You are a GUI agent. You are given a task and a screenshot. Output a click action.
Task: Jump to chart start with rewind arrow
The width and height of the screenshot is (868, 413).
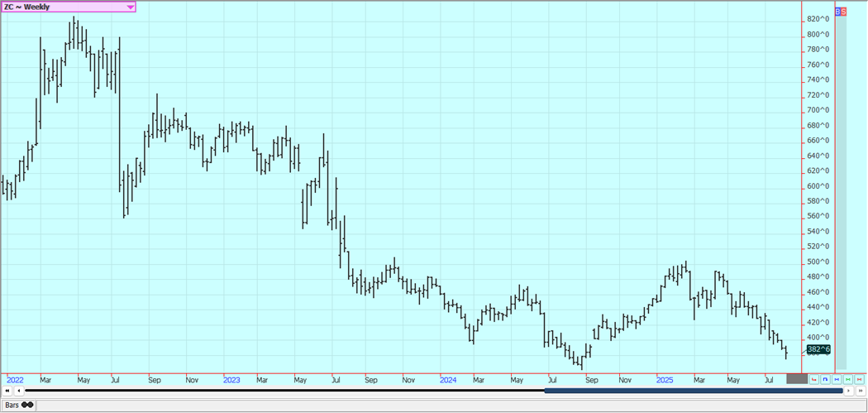pyautogui.click(x=7, y=391)
